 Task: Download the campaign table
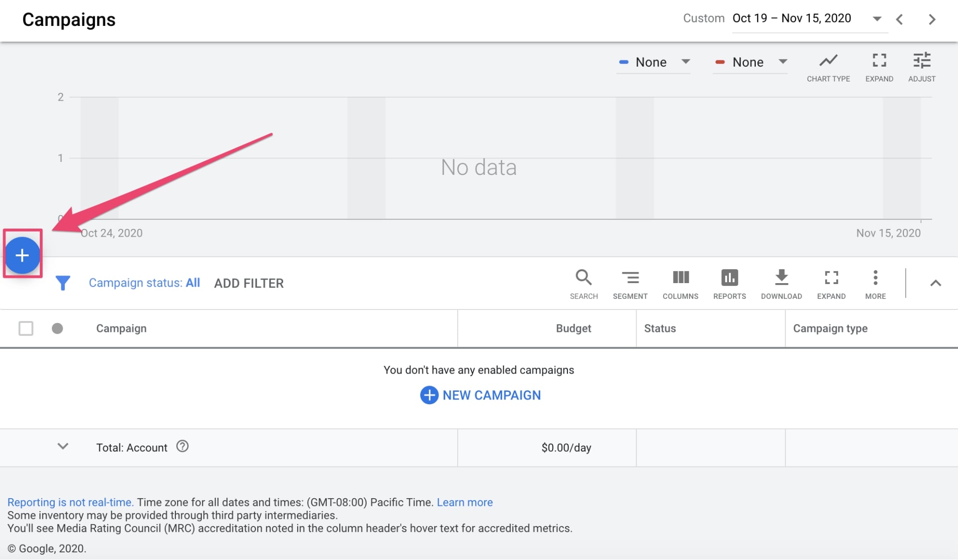[x=781, y=284]
